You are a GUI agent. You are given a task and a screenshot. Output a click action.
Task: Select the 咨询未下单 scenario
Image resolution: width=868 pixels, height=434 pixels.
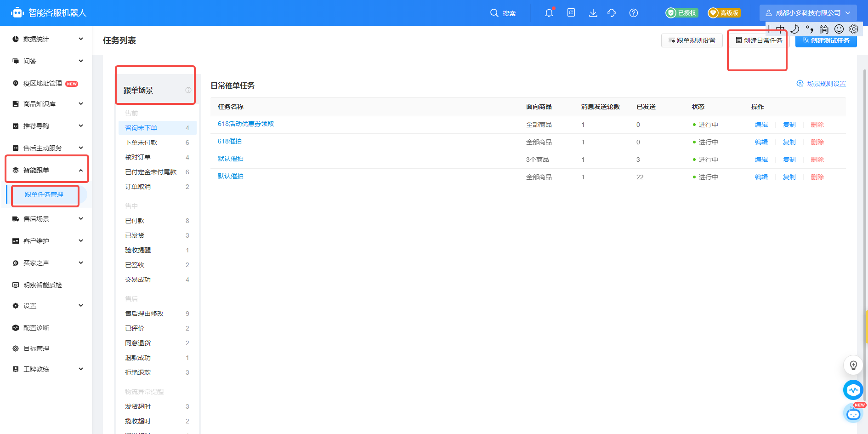(x=158, y=128)
